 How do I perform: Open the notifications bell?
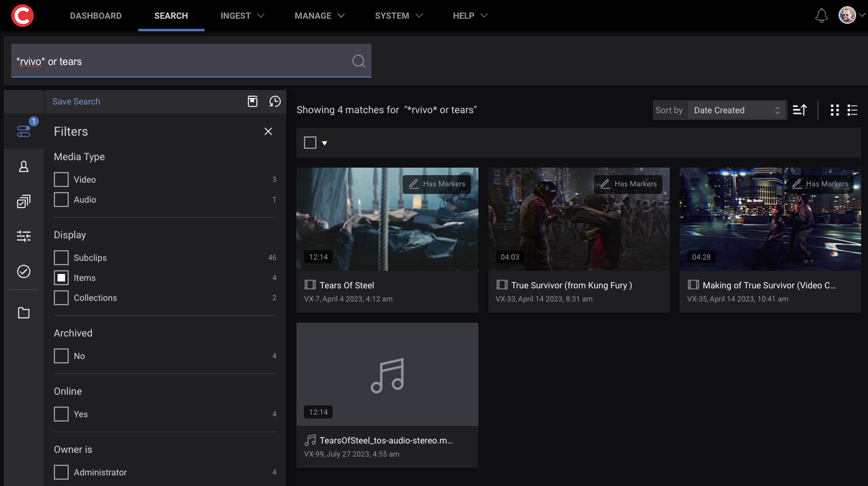822,16
